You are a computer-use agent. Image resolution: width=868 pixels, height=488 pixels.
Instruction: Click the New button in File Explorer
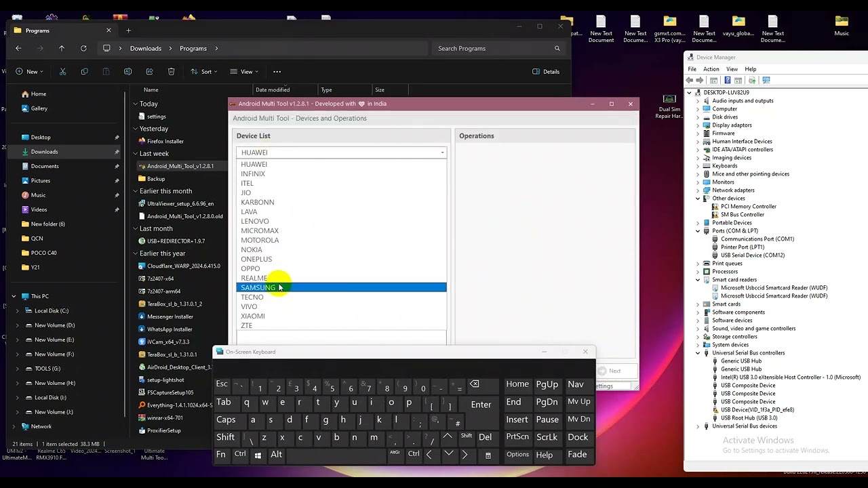point(29,71)
